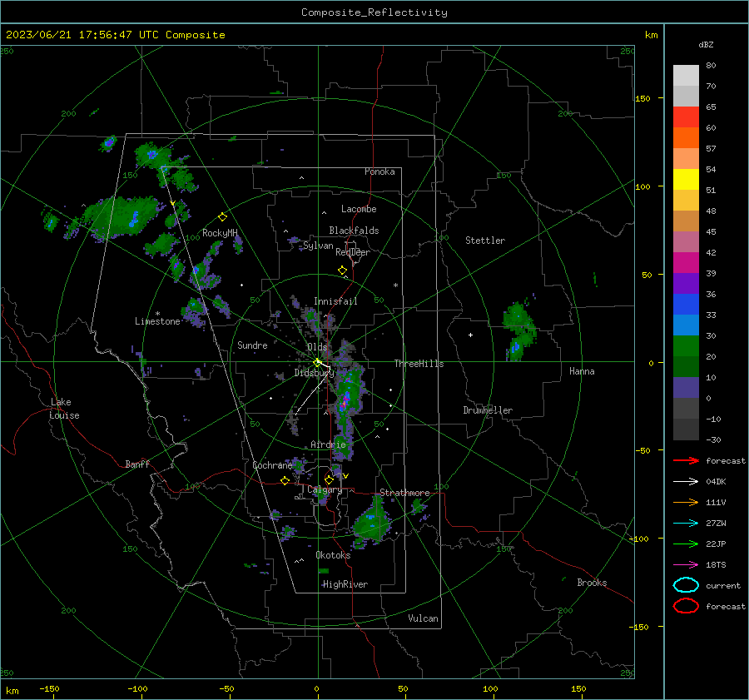This screenshot has width=749, height=700.
Task: Click the light gray swatch between 80 and 70
Action: (686, 76)
